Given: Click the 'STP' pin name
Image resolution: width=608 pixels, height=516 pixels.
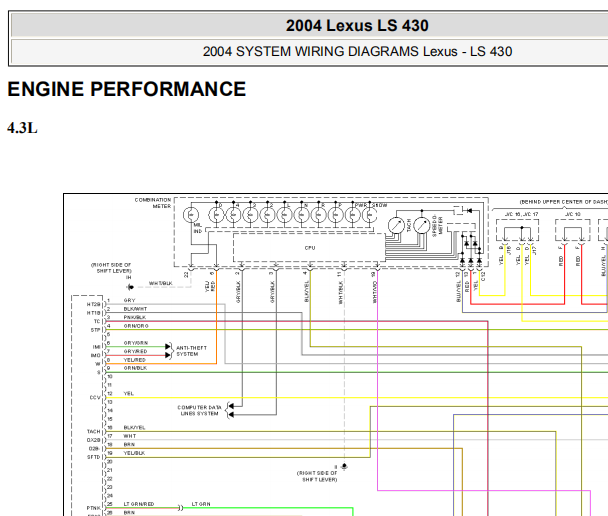Looking at the screenshot, I should pos(95,330).
